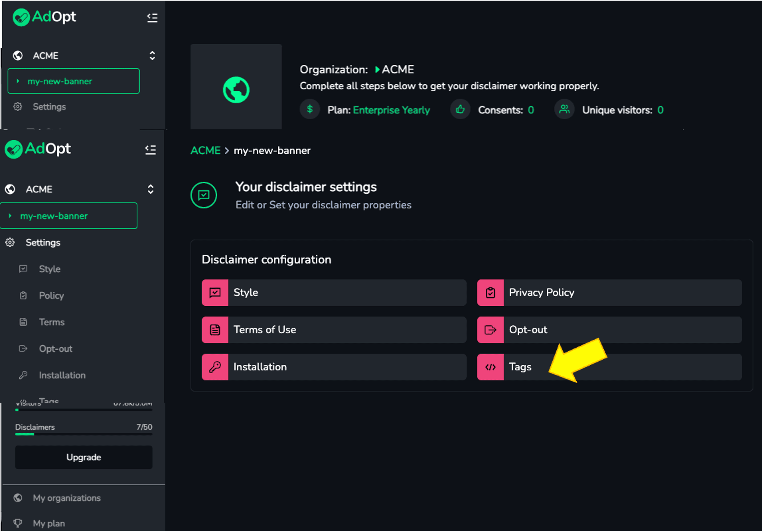Select my-new-banner in the topmost sidebar

(x=74, y=81)
